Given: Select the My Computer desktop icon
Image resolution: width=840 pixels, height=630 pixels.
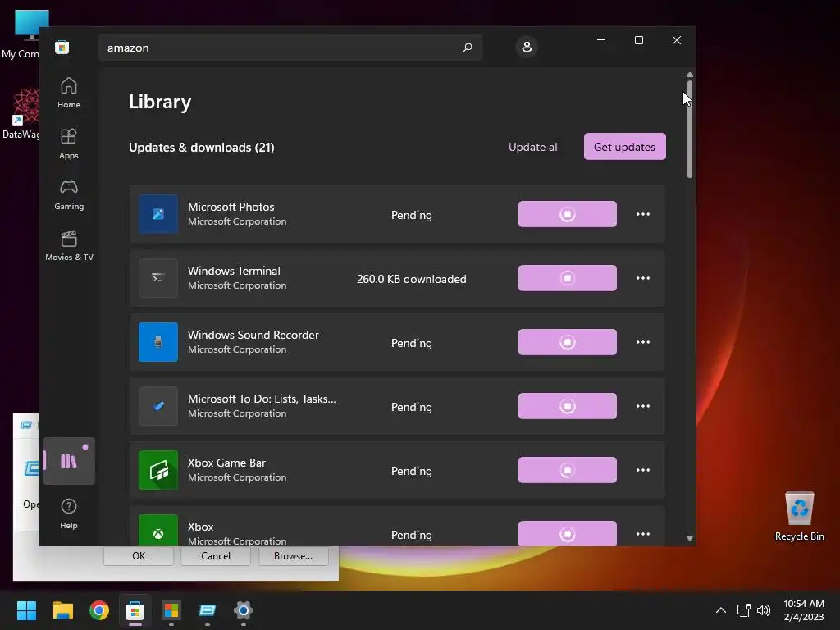Looking at the screenshot, I should click(x=21, y=34).
